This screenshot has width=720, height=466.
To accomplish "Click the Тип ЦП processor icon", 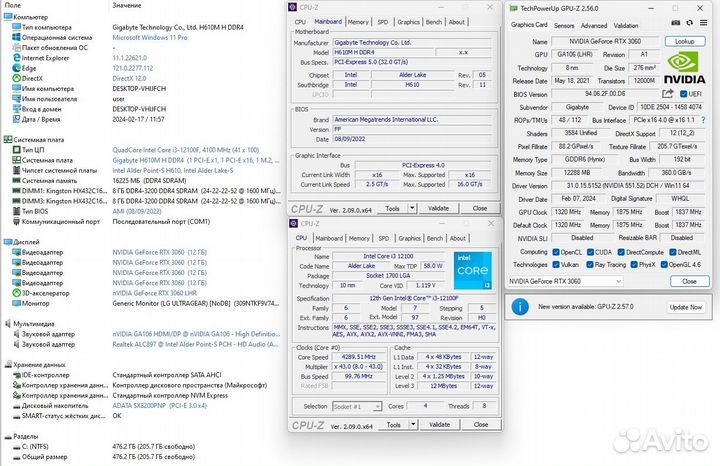I will (x=17, y=150).
